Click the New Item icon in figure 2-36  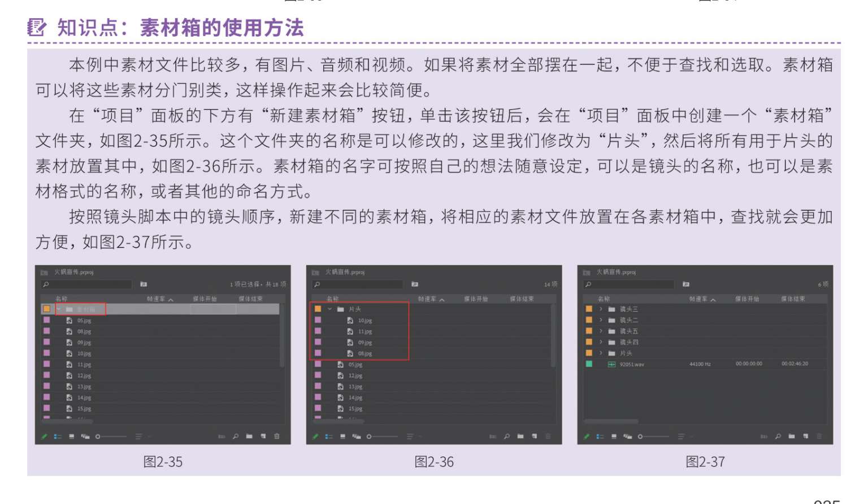click(x=534, y=437)
